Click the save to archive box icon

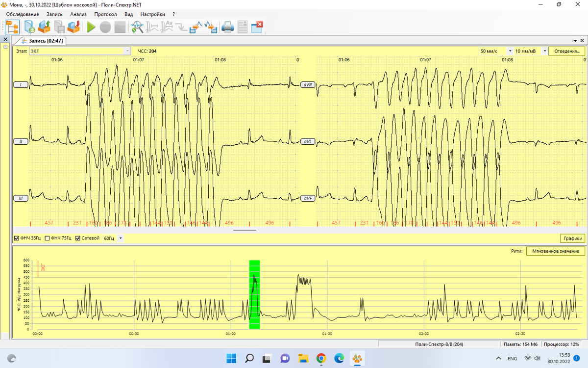(x=74, y=26)
